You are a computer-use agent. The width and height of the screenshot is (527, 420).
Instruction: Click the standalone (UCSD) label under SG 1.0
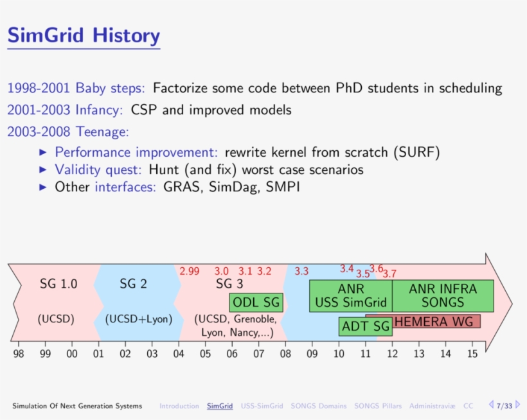56,319
